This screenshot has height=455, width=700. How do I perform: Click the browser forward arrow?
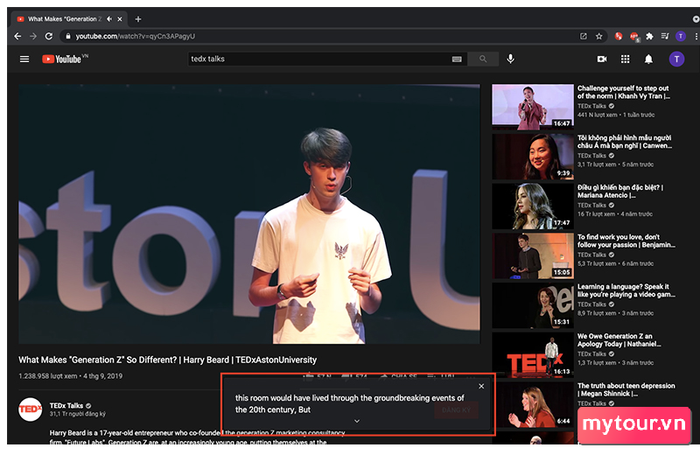(33, 36)
